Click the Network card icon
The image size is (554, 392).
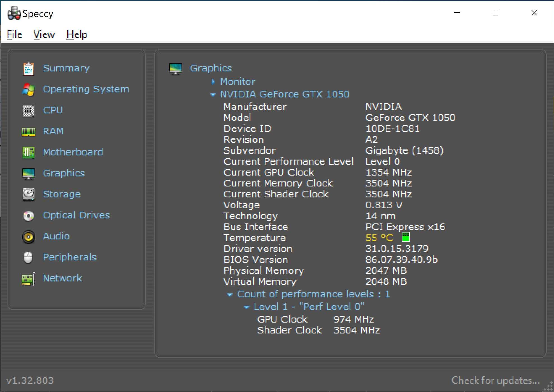pyautogui.click(x=29, y=279)
